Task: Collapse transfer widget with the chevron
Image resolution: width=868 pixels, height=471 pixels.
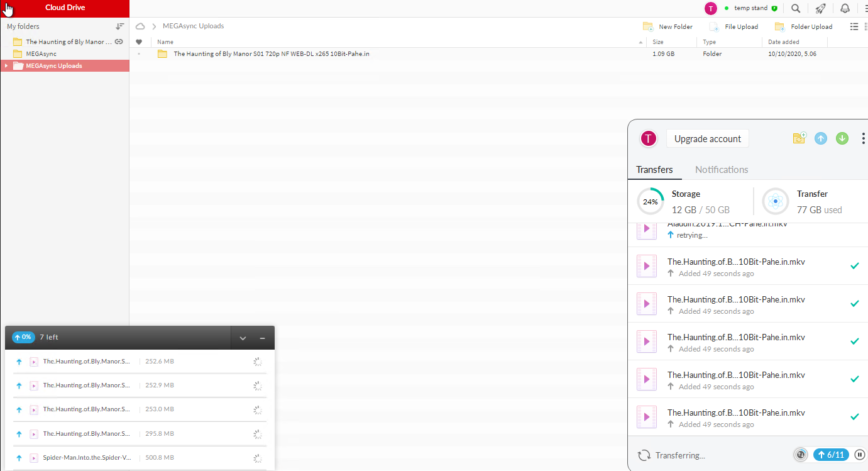Action: 243,338
